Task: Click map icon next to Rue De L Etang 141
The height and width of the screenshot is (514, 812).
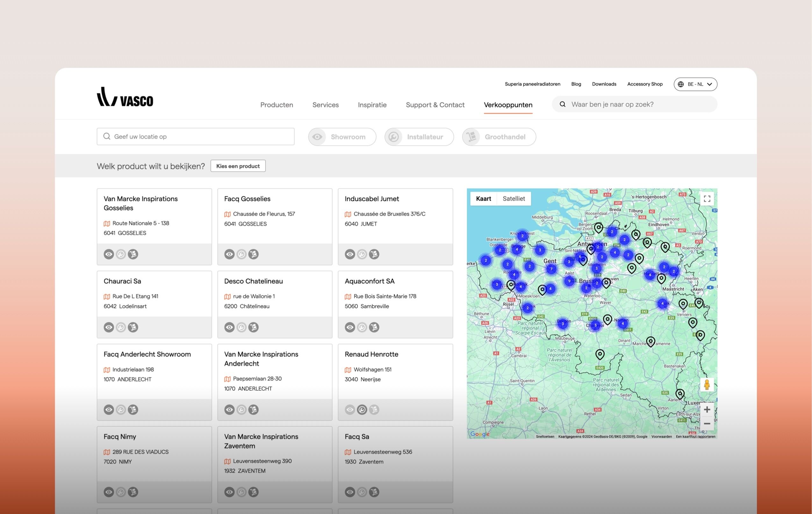Action: [x=107, y=296]
